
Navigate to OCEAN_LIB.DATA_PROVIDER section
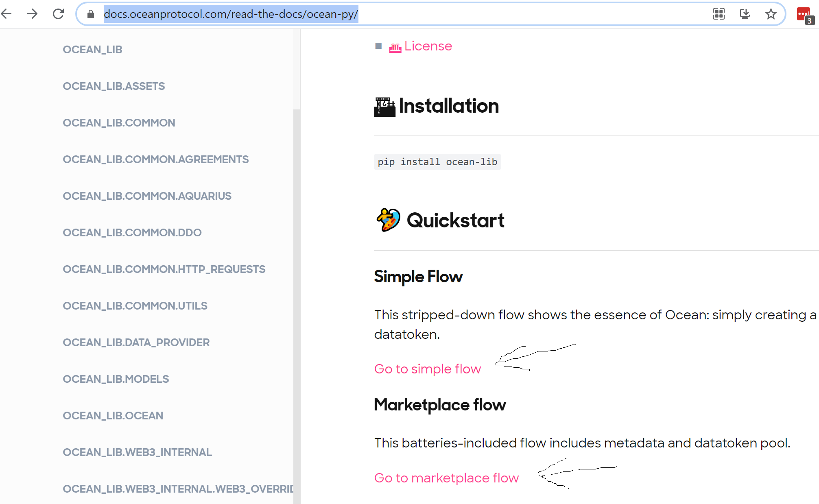[x=136, y=343]
